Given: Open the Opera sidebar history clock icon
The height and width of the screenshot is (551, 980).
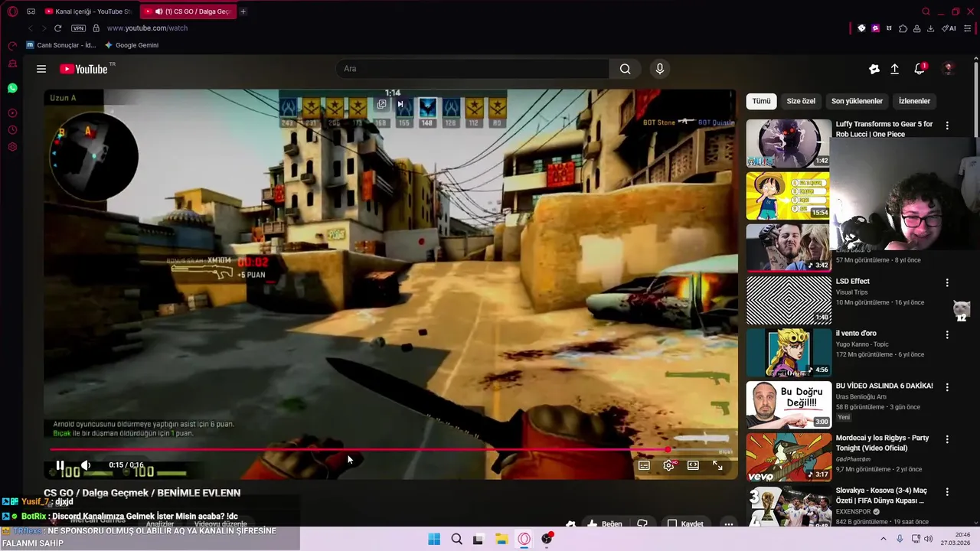Looking at the screenshot, I should 12,130.
